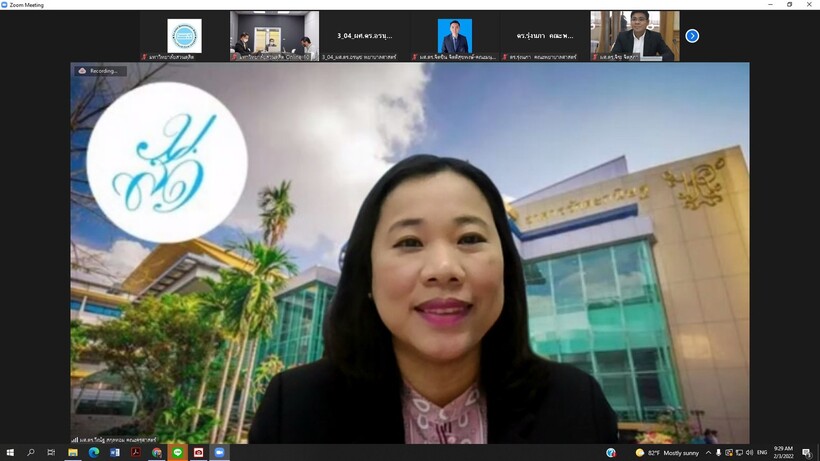Select Zoom app icon on taskbar
Viewport: 820px width, 461px height.
click(x=219, y=453)
